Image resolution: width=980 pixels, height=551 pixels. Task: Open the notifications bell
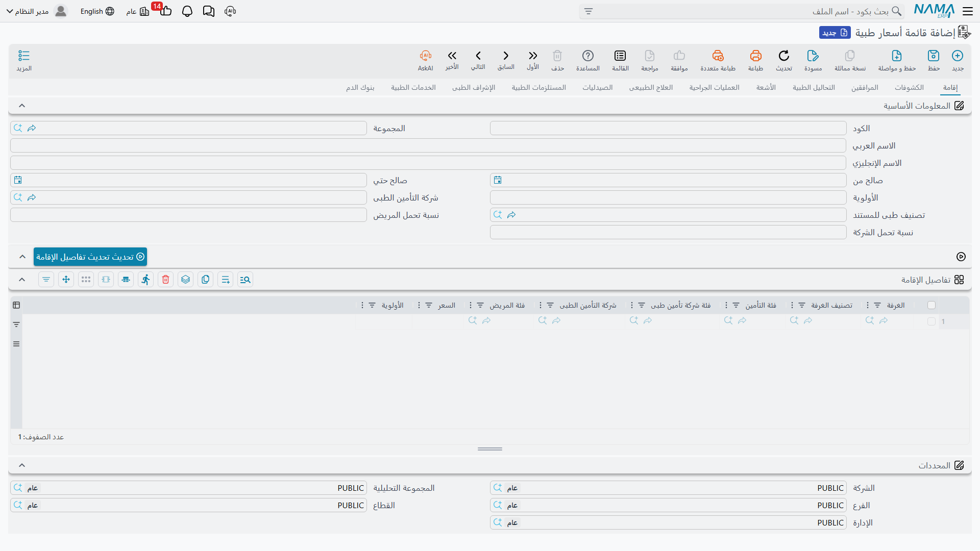187,11
